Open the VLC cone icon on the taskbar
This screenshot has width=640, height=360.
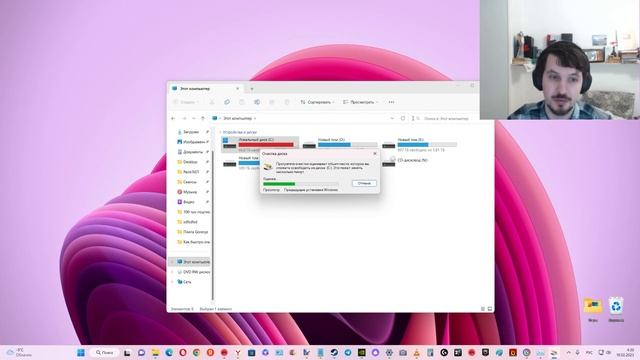[x=416, y=353]
